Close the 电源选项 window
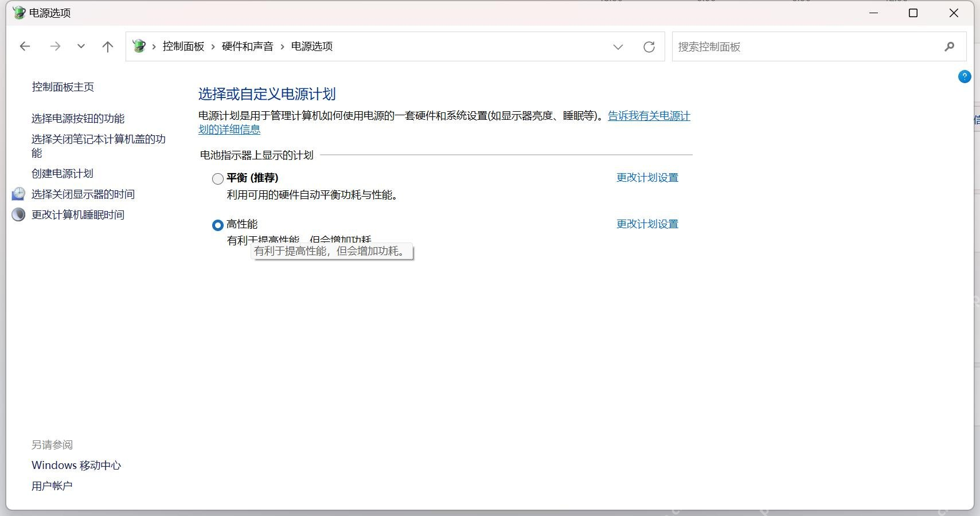Screen dimensions: 980x516 (x=954, y=13)
